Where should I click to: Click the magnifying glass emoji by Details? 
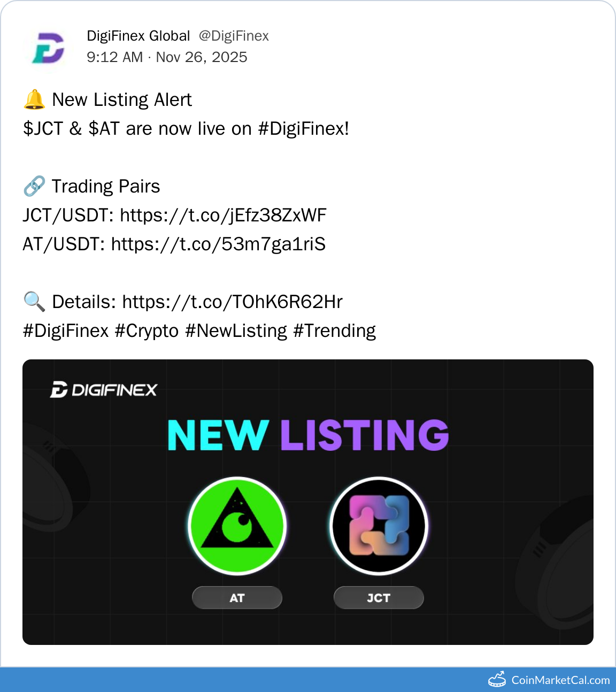[34, 302]
